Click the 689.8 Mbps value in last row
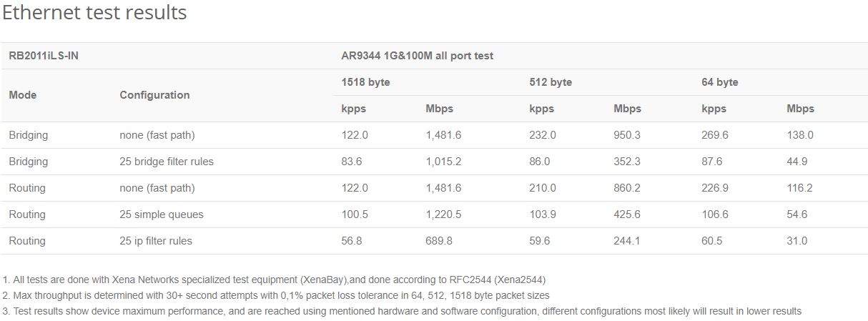This screenshot has height=321, width=868. (439, 241)
